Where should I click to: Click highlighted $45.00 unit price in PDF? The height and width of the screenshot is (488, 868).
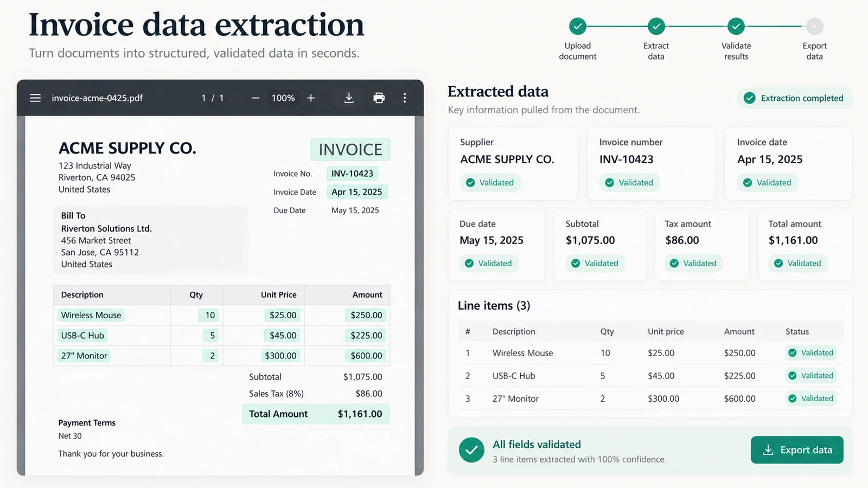click(x=283, y=336)
